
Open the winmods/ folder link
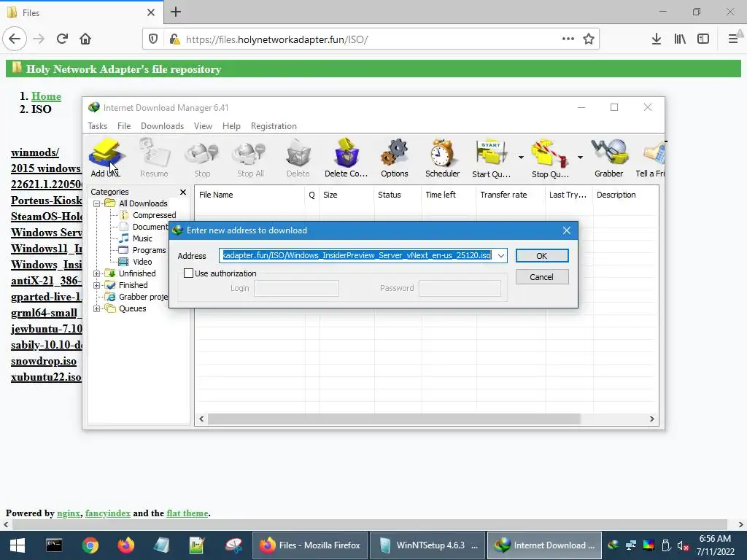click(x=35, y=152)
